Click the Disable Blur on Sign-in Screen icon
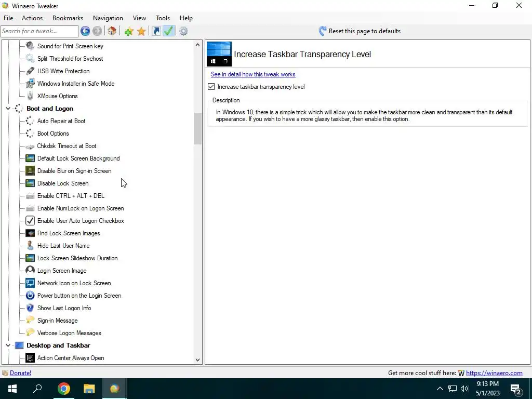 point(30,170)
